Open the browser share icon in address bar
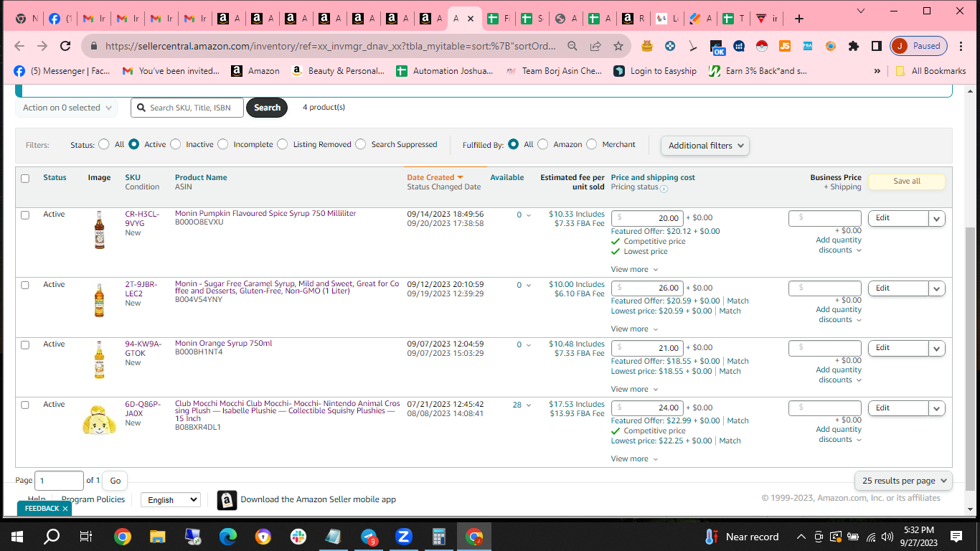 [595, 46]
